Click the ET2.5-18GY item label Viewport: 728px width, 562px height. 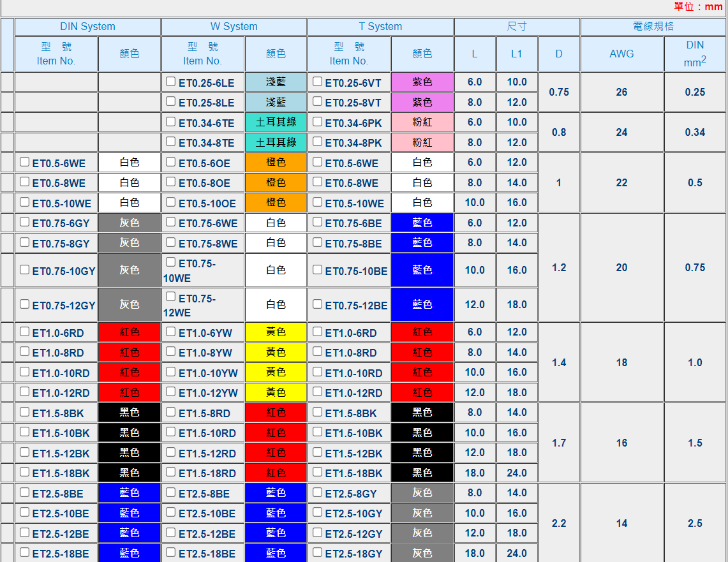click(x=355, y=554)
